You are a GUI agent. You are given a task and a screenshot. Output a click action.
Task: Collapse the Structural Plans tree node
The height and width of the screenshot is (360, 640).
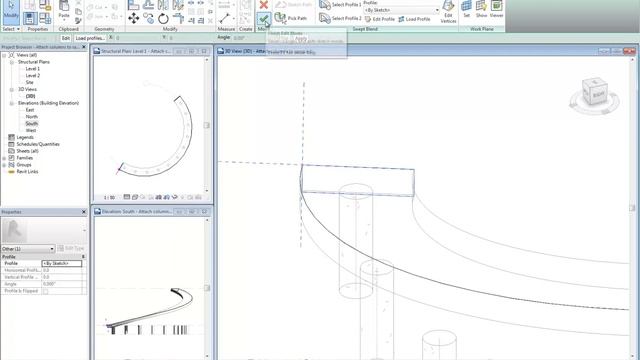point(11,62)
